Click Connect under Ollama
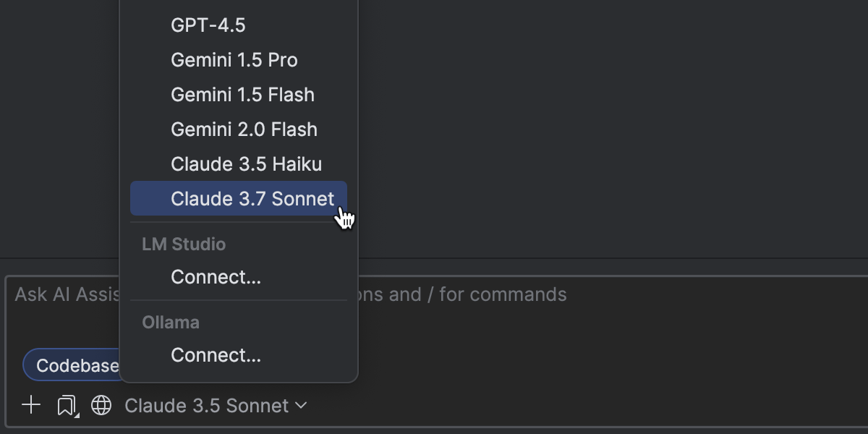 point(216,355)
